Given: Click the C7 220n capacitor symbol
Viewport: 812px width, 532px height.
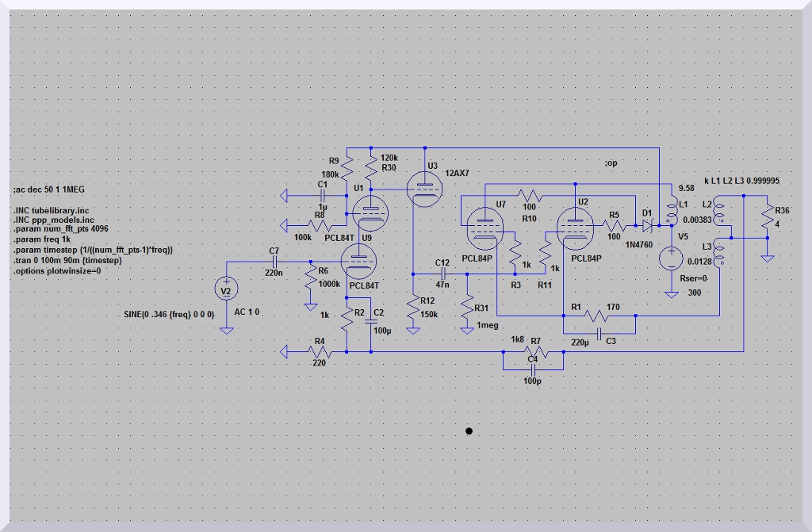Looking at the screenshot, I should [x=274, y=261].
